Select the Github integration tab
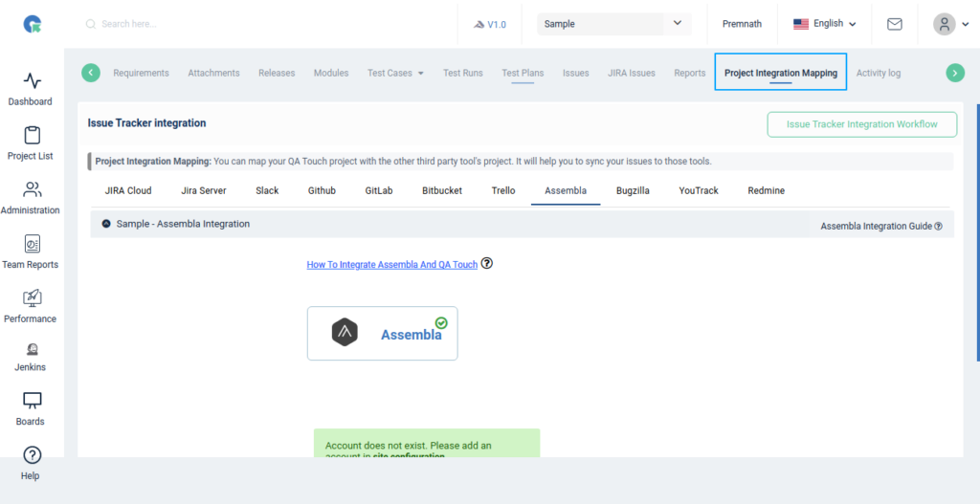The height and width of the screenshot is (504, 980). point(322,190)
